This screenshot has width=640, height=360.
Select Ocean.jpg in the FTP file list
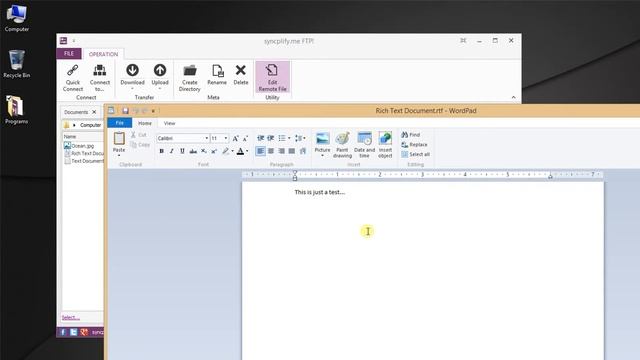[79, 145]
